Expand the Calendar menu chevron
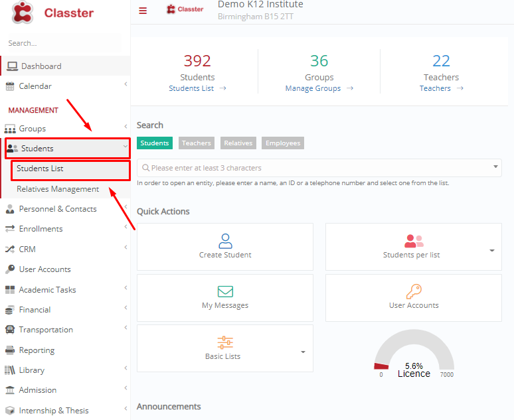The image size is (514, 420). click(126, 84)
